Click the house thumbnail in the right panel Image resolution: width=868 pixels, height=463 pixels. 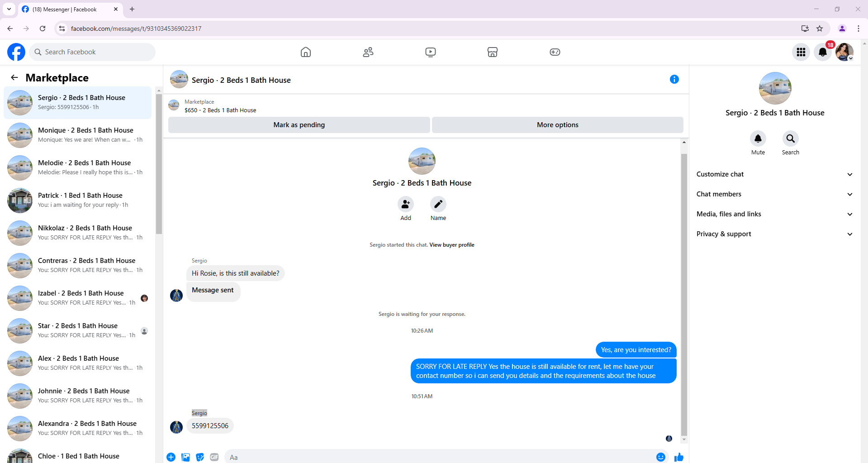pyautogui.click(x=775, y=88)
